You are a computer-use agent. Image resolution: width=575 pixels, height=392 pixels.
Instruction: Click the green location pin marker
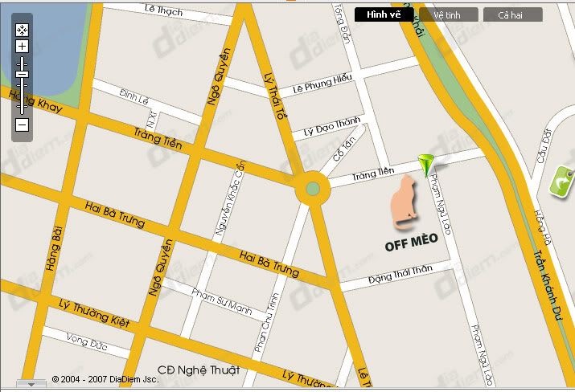[425, 165]
